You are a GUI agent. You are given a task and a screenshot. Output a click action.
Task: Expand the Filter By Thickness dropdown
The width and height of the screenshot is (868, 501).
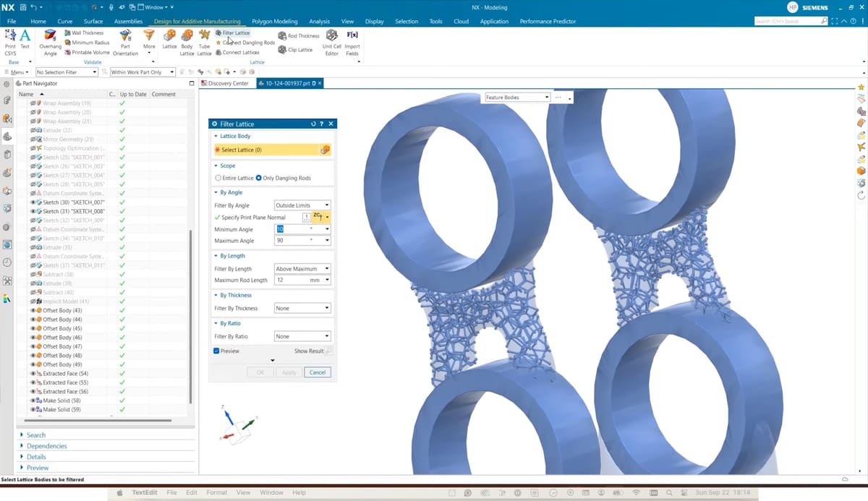[302, 308]
